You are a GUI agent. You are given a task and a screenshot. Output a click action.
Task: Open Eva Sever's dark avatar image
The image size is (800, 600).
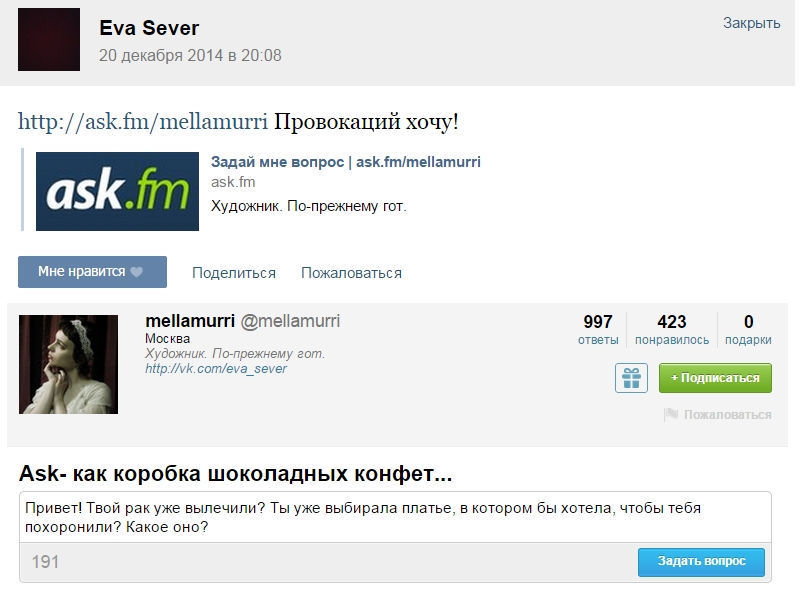click(x=49, y=39)
